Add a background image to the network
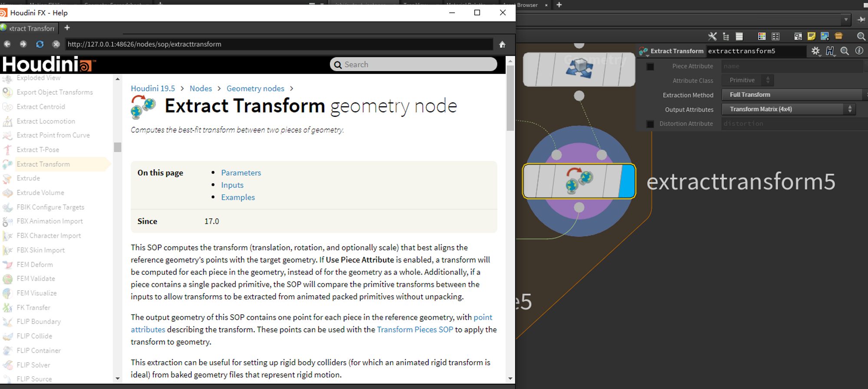 (825, 36)
